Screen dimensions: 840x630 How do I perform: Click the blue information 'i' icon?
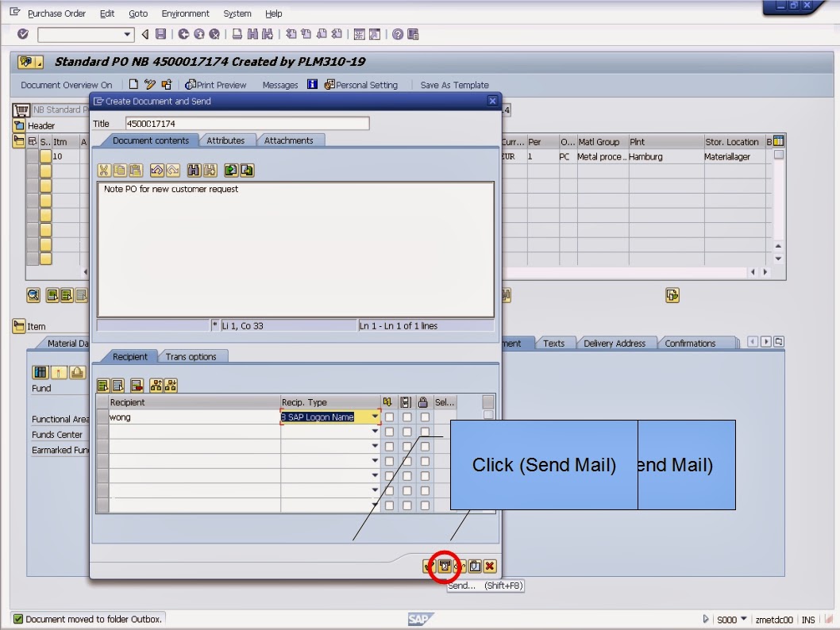[x=312, y=84]
